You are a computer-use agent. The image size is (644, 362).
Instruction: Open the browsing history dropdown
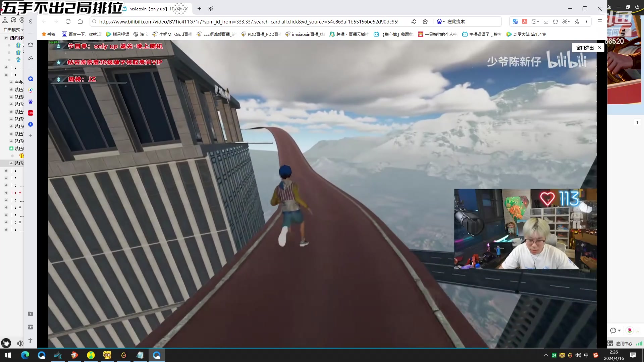535,21
